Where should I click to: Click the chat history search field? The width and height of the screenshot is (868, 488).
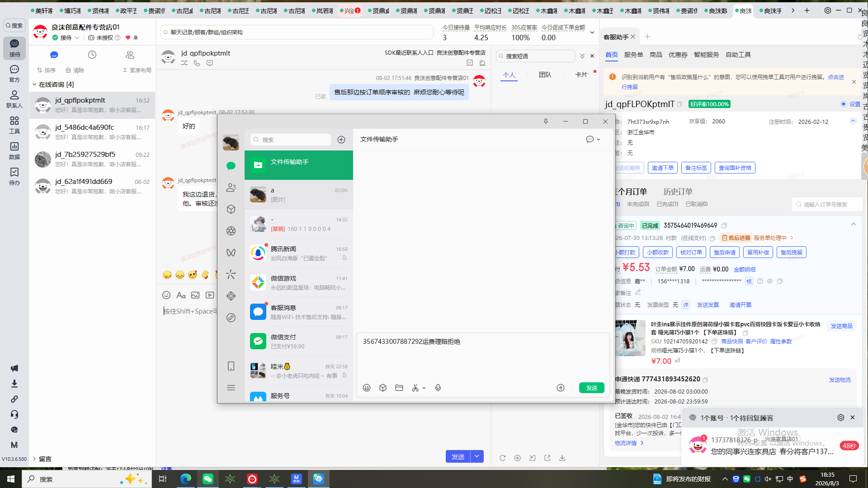click(297, 33)
